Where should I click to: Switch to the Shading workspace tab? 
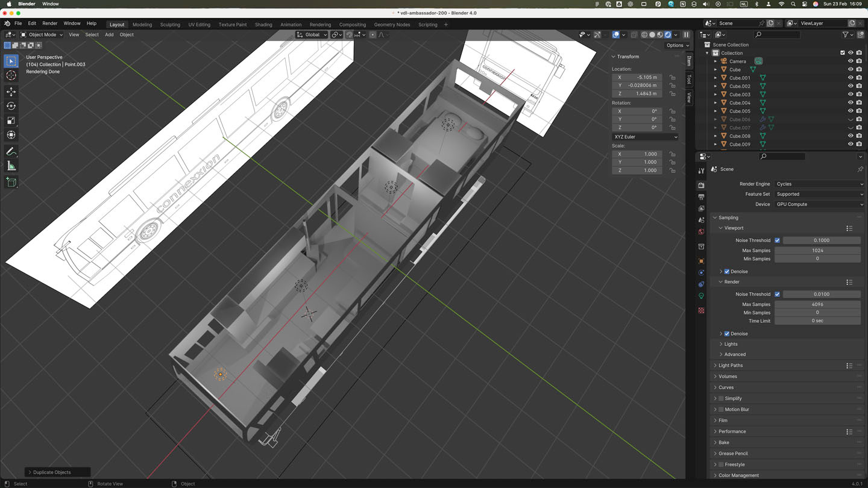(x=263, y=25)
